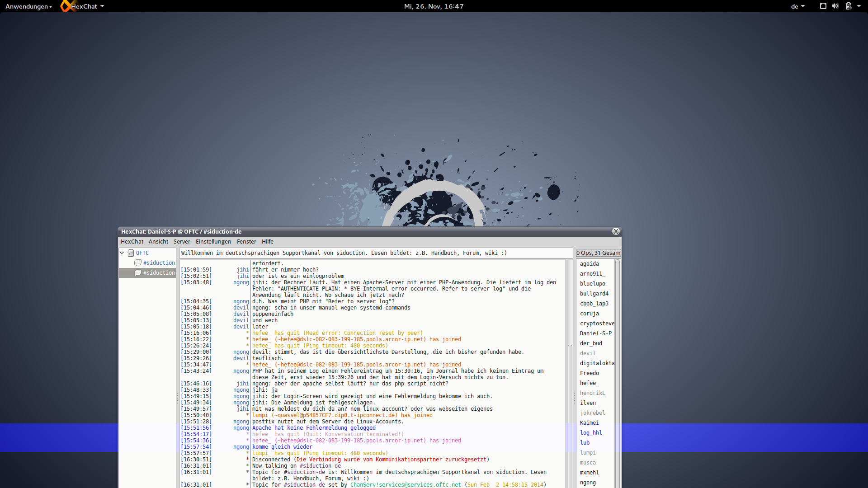Open the Anwendungen menu
Viewport: 868px width, 488px height.
pyautogui.click(x=28, y=6)
